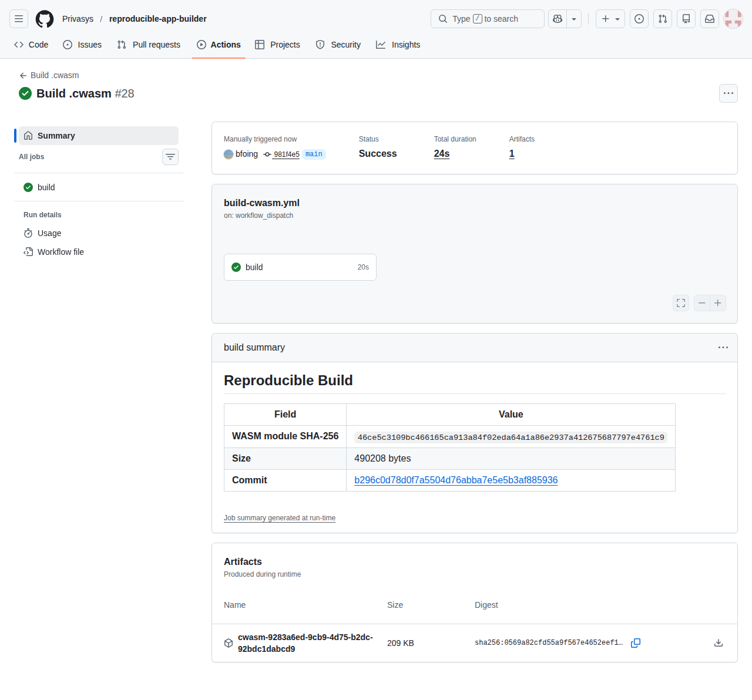Viewport: 752px width, 700px height.
Task: Toggle fullscreen workflow graph
Action: pyautogui.click(x=681, y=303)
